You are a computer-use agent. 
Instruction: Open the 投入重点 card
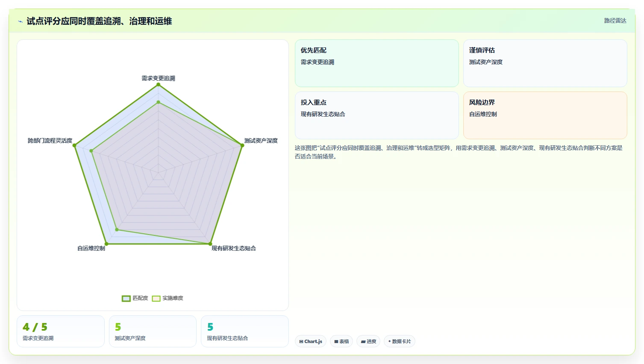[x=377, y=115]
